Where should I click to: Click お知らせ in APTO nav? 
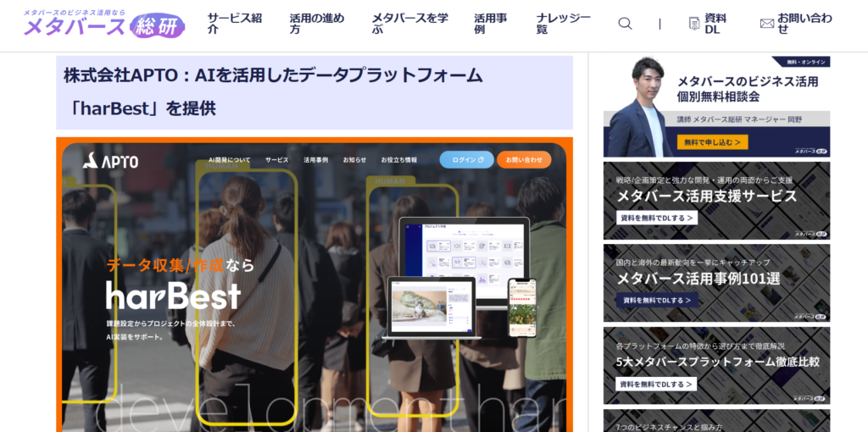point(354,160)
